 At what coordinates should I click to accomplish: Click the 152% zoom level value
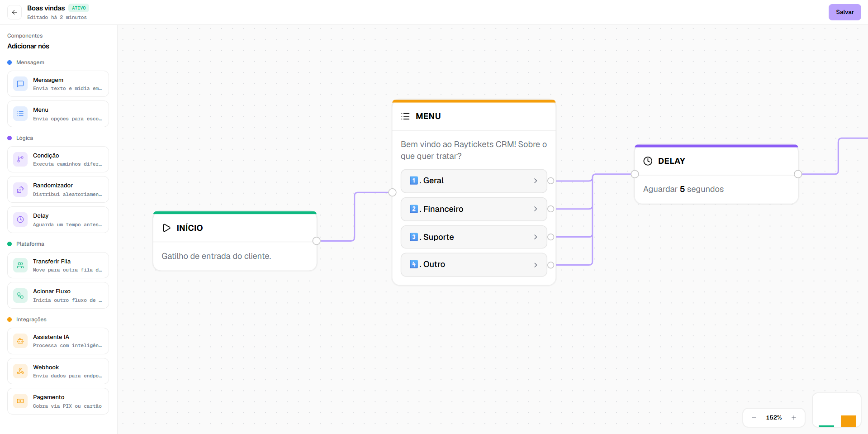click(x=774, y=418)
